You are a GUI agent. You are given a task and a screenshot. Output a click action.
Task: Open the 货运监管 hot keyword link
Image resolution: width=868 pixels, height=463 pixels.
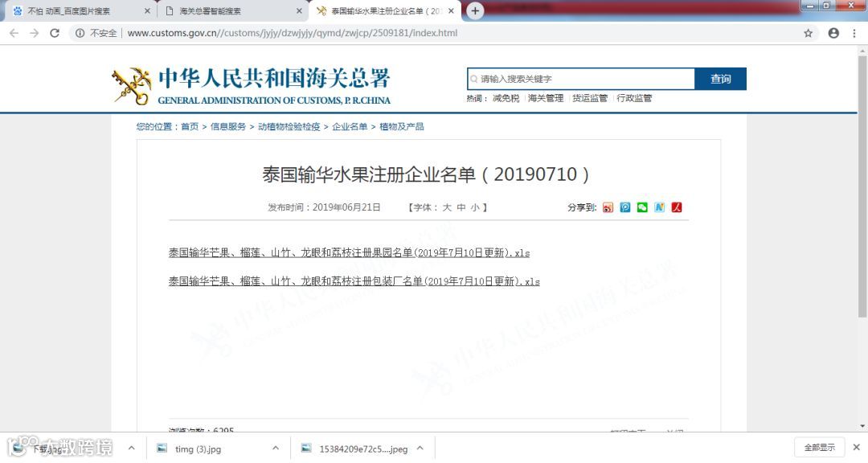coord(590,98)
